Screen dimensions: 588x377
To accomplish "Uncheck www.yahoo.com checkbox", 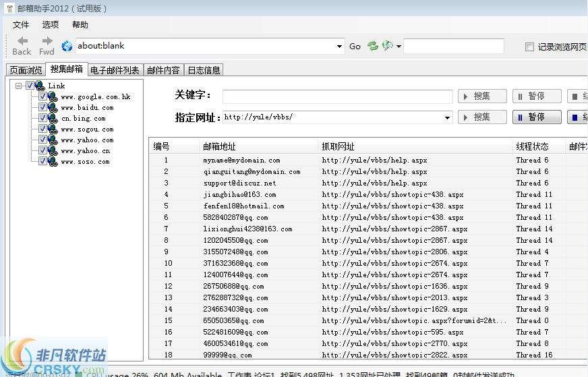I will pyautogui.click(x=42, y=140).
